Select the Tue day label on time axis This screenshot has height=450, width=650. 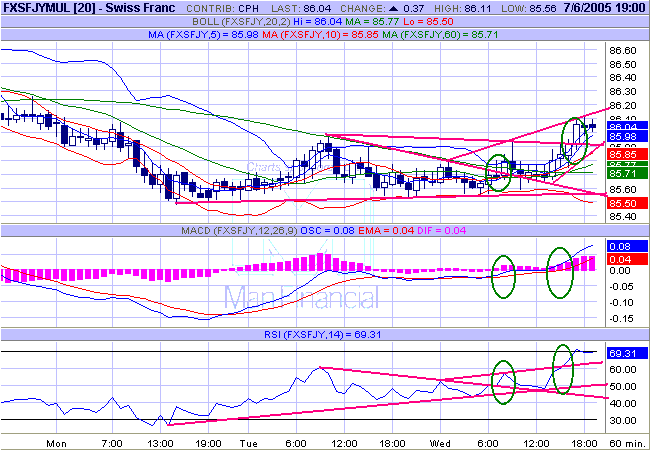pos(248,444)
